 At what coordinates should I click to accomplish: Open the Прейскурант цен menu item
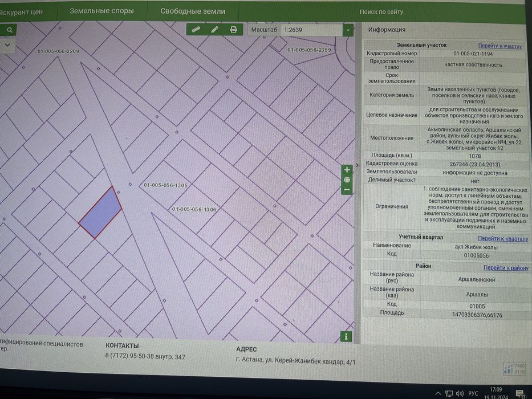(x=21, y=12)
